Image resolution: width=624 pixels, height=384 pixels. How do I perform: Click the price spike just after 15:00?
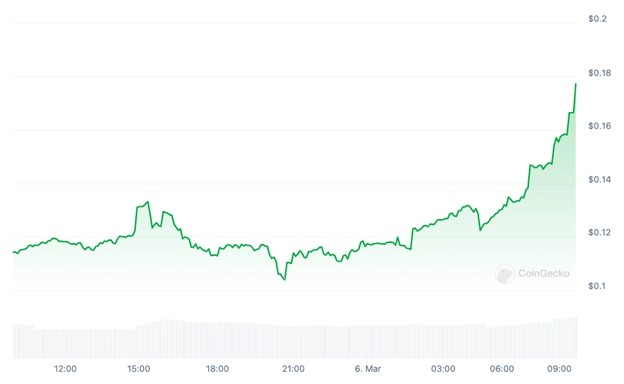pyautogui.click(x=148, y=202)
